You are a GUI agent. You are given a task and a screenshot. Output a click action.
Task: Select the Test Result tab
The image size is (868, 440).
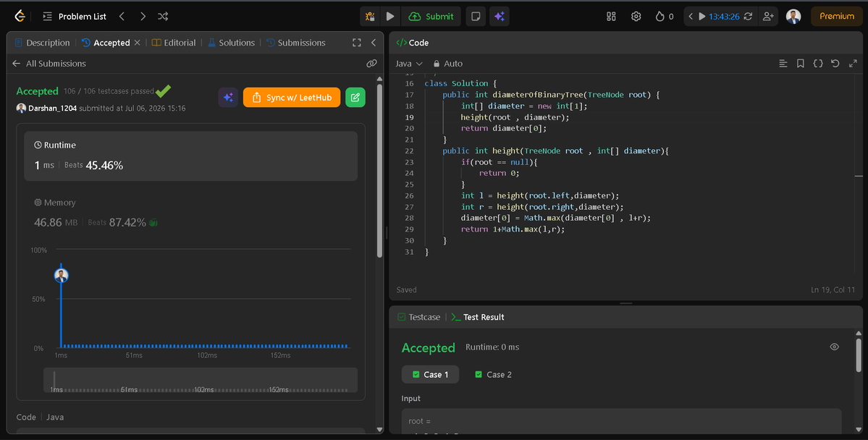[x=478, y=317]
